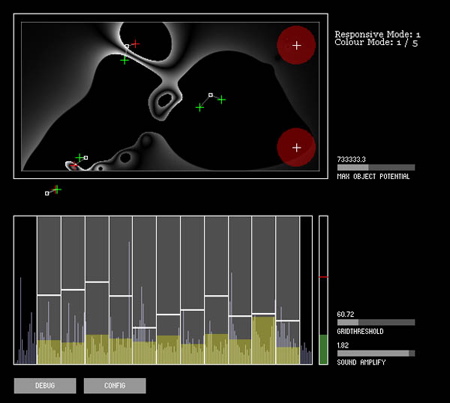
Task: Set the SOUND AMPLIFY slider
Action: click(376, 353)
